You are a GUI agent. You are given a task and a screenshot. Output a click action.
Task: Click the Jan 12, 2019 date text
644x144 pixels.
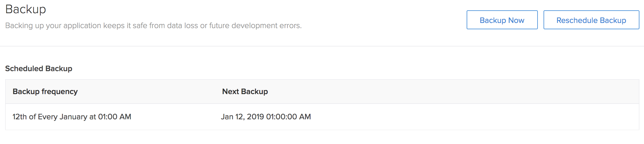click(x=242, y=117)
